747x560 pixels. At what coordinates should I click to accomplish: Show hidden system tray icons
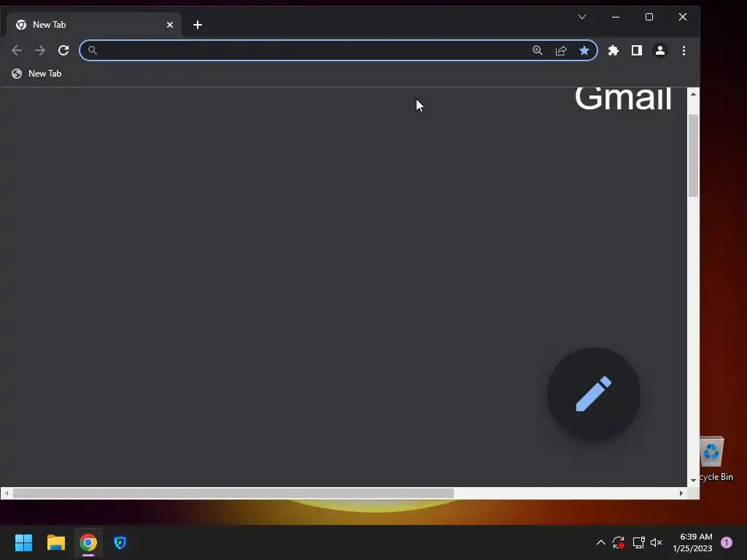tap(601, 542)
